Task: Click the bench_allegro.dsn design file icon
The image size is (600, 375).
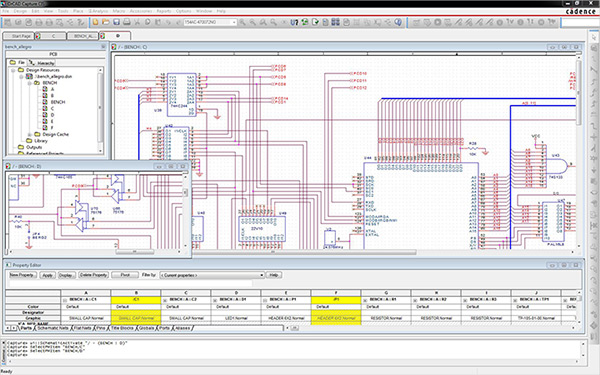Action: click(x=29, y=77)
